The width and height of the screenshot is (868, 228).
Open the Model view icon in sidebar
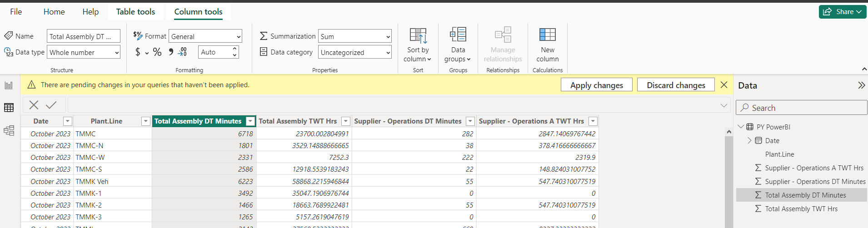[x=9, y=131]
